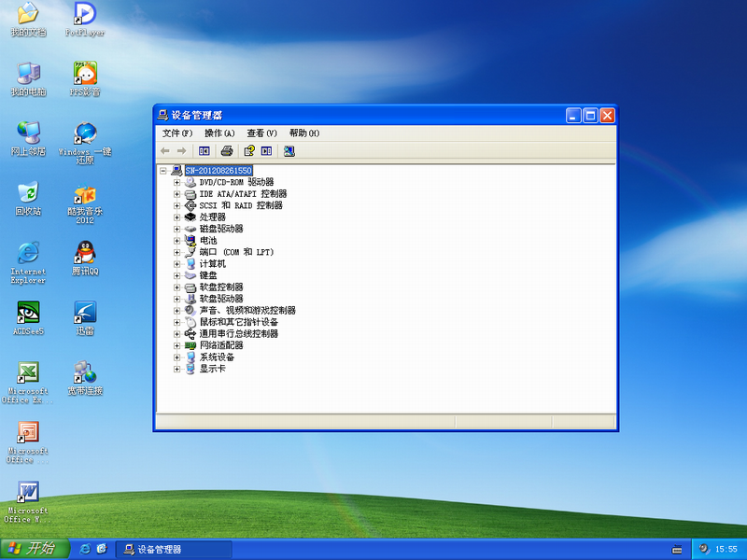Open the 文件(F) menu

pos(177,133)
